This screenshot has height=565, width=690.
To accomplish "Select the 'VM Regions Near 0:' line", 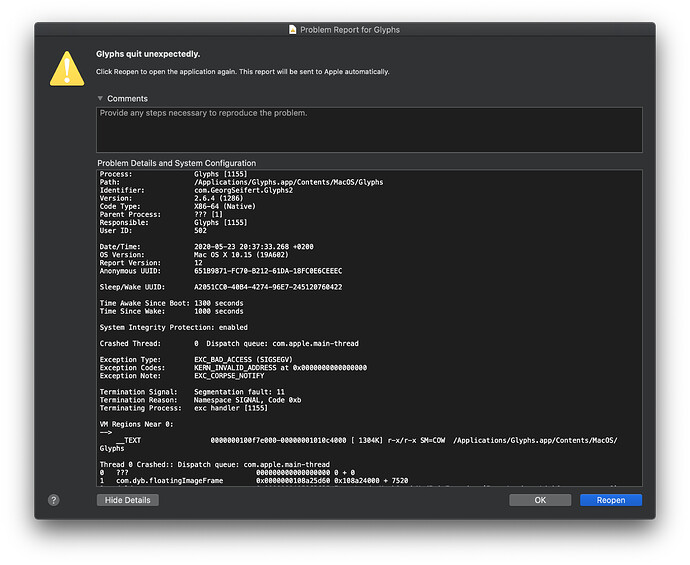I will 136,424.
